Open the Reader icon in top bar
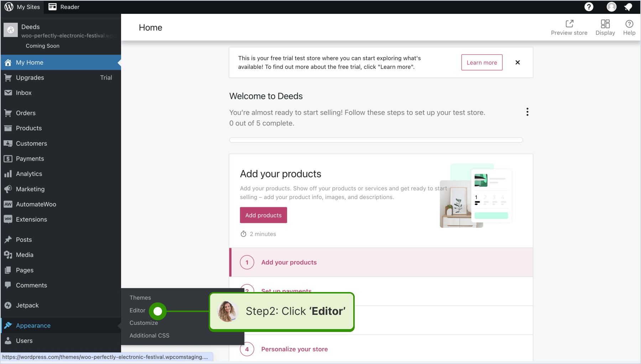Screen dimensions: 641x364 tap(52, 7)
